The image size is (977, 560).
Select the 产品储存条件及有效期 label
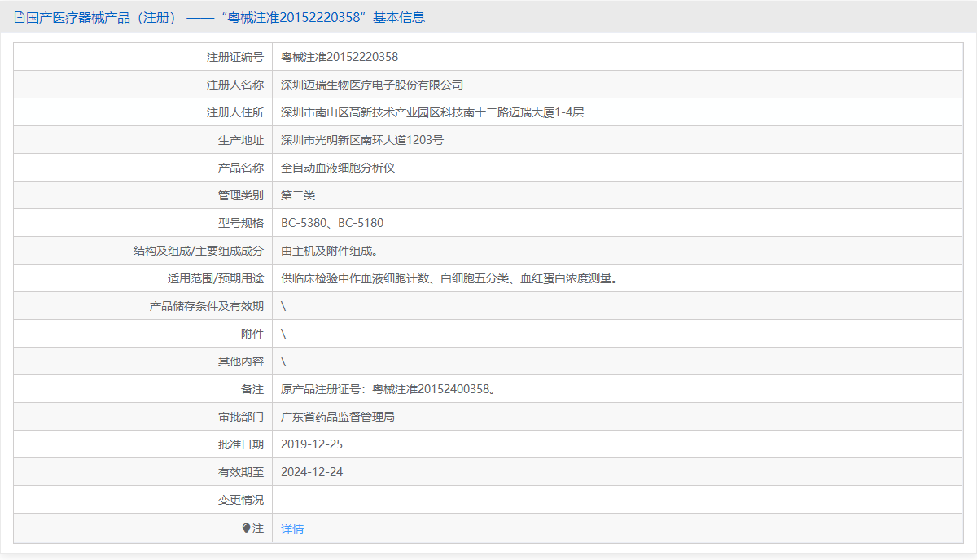coord(207,306)
